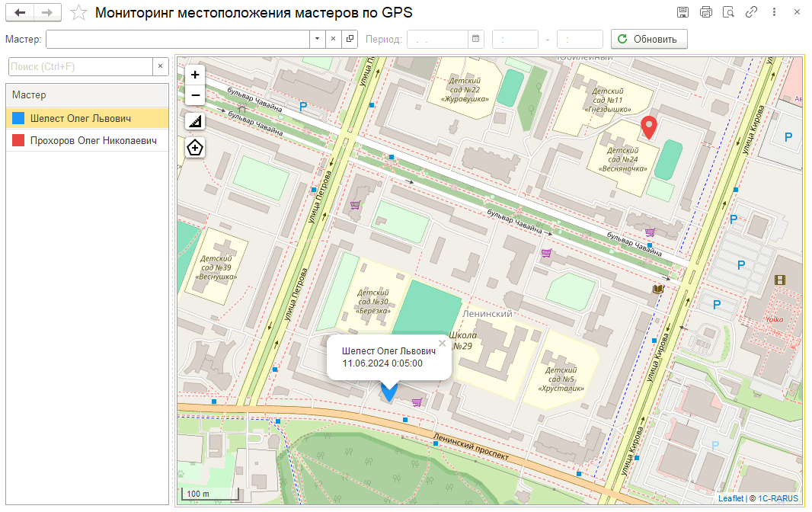The image size is (812, 512).
Task: Open the three-dot more options menu
Action: 774,12
